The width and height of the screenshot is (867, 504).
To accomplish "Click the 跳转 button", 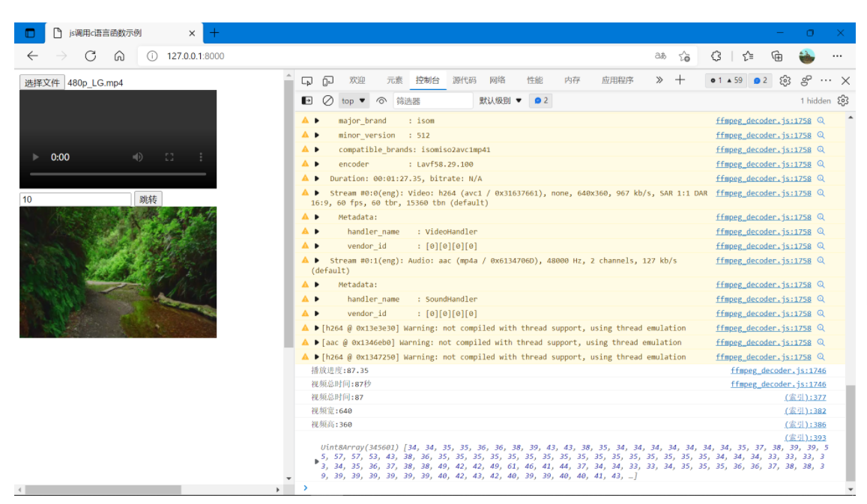I will tap(148, 199).
